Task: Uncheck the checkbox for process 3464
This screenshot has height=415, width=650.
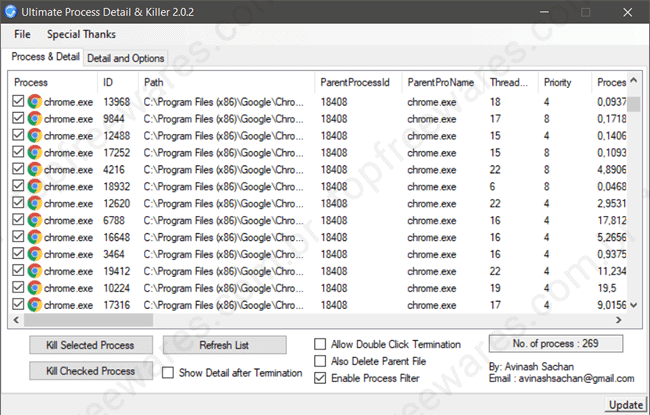Action: coord(18,253)
